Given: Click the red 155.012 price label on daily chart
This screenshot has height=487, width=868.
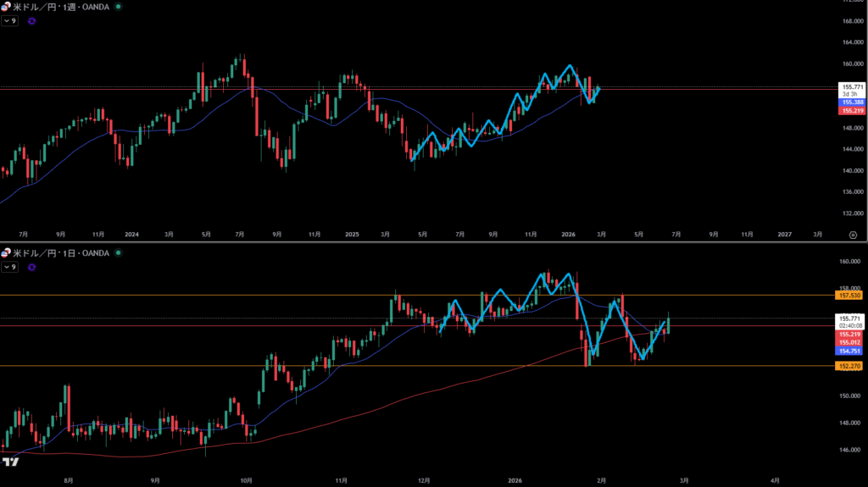Looking at the screenshot, I should [849, 342].
